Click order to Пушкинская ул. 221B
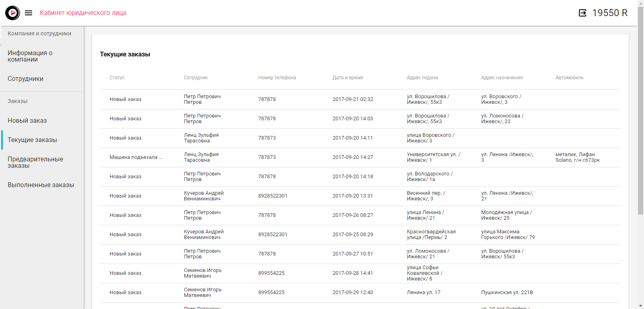Image resolution: width=644 pixels, height=309 pixels. pos(507,293)
